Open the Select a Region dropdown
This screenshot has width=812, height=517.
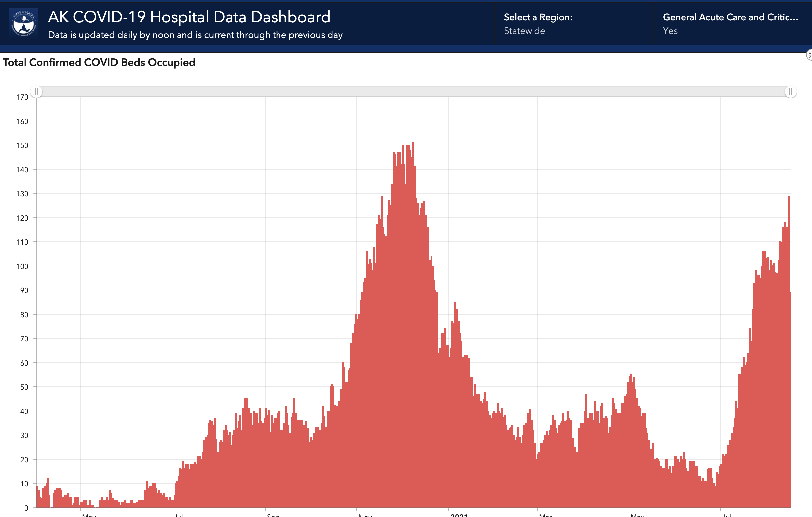[538, 17]
